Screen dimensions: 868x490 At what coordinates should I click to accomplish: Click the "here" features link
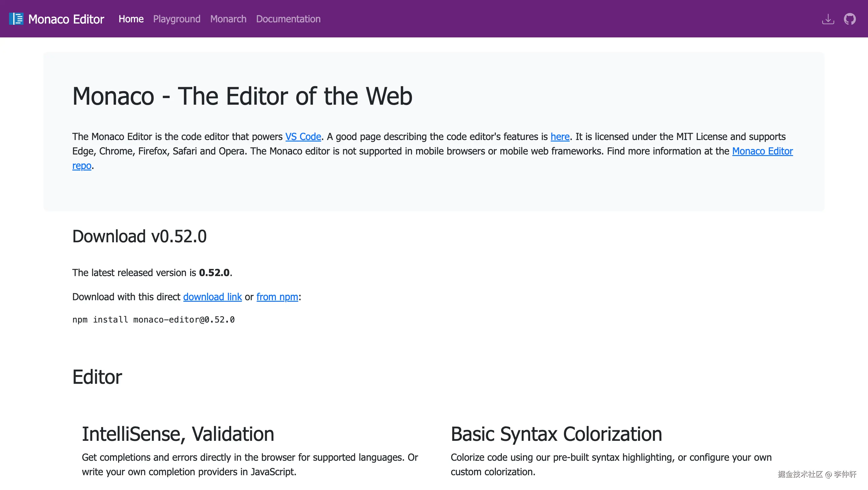(560, 137)
